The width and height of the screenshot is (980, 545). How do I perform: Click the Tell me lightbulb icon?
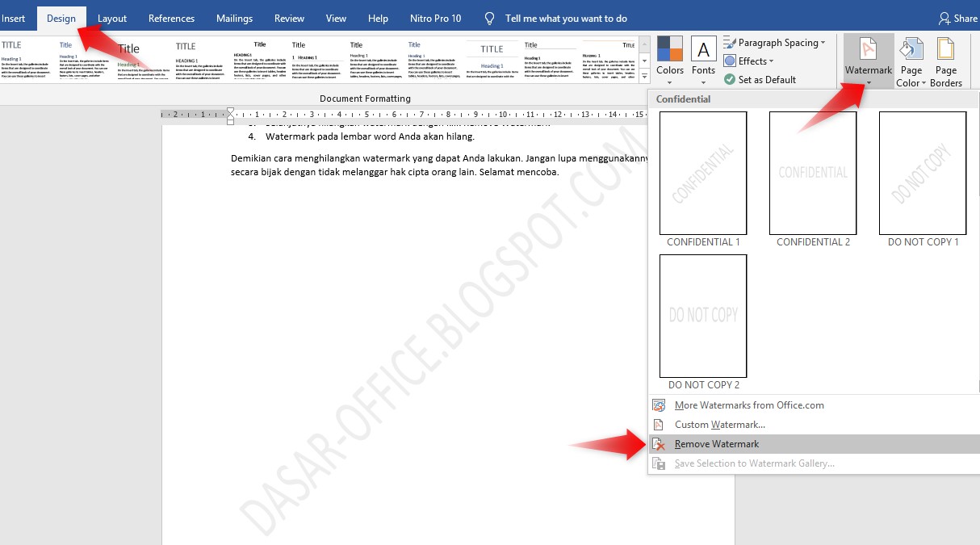[489, 18]
